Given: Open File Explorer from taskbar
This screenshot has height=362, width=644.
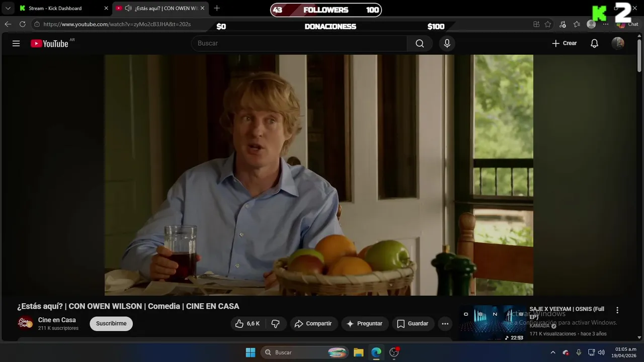Looking at the screenshot, I should [x=358, y=352].
